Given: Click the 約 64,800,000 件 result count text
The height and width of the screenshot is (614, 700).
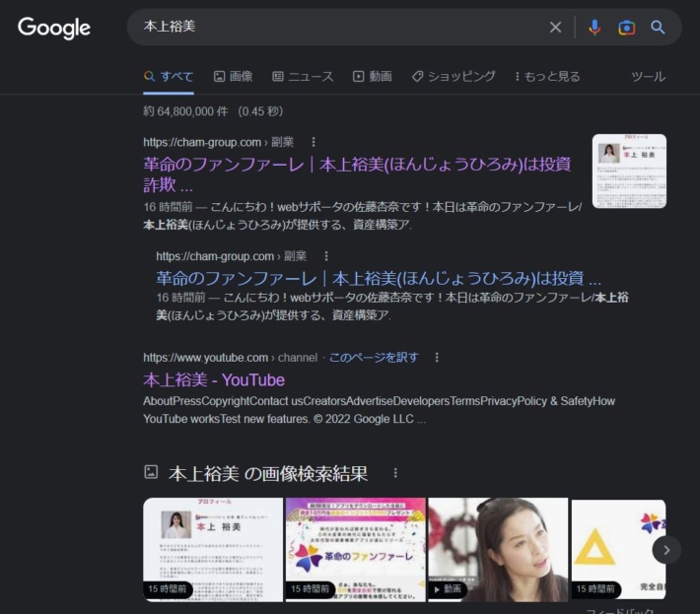Looking at the screenshot, I should point(185,111).
